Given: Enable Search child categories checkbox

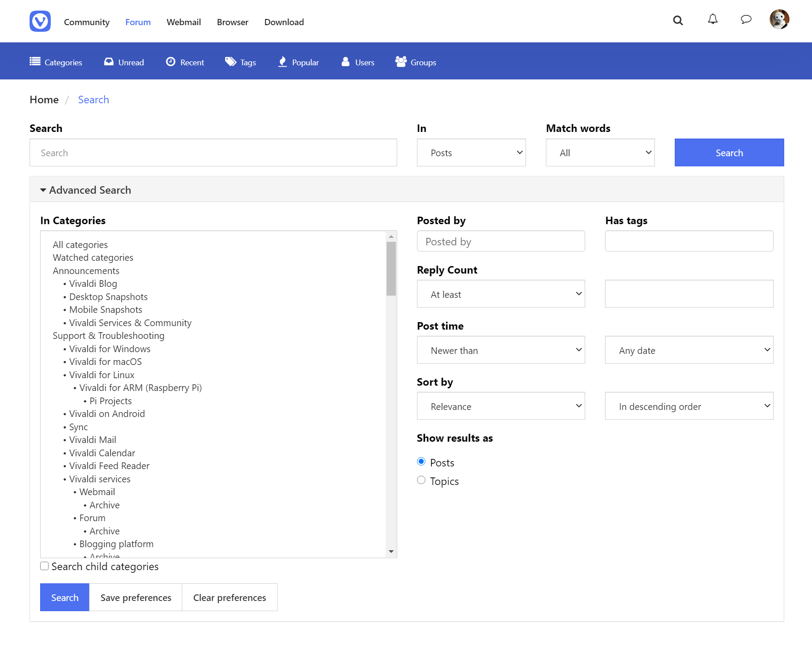Looking at the screenshot, I should click(x=45, y=566).
